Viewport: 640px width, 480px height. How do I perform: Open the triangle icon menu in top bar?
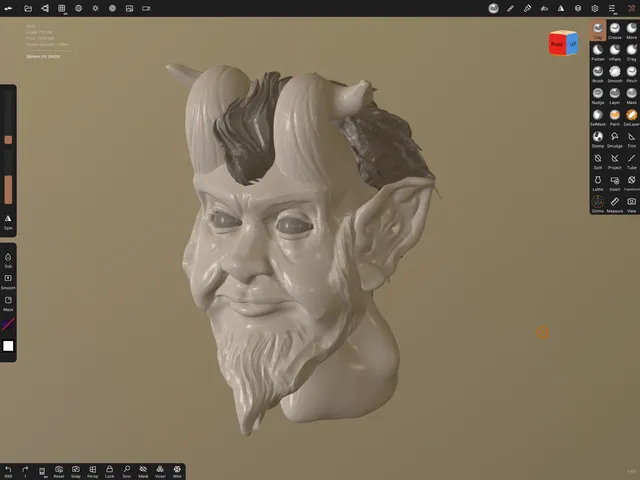click(x=561, y=8)
